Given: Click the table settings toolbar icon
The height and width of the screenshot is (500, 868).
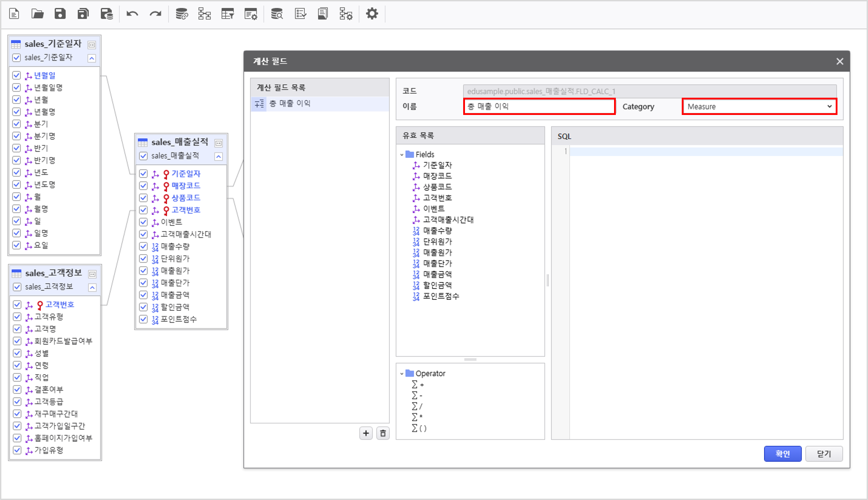Looking at the screenshot, I should [251, 14].
